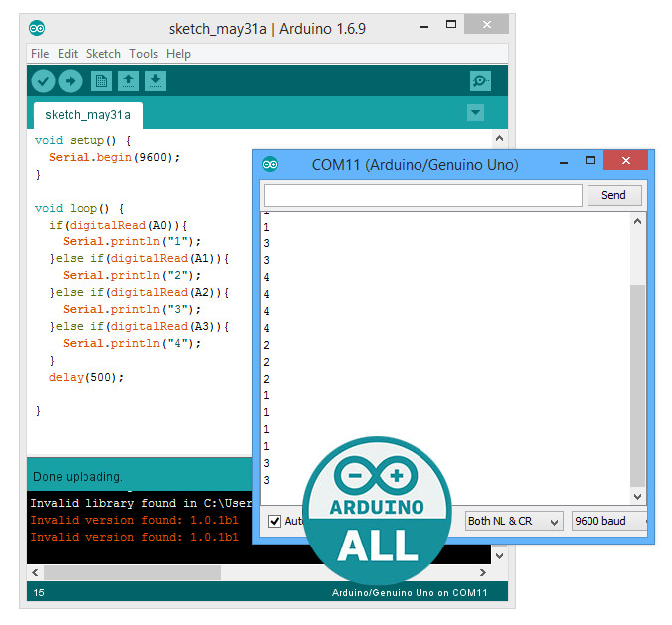Click the Send button in serial monitor
This screenshot has width=672, height=625.
[614, 195]
